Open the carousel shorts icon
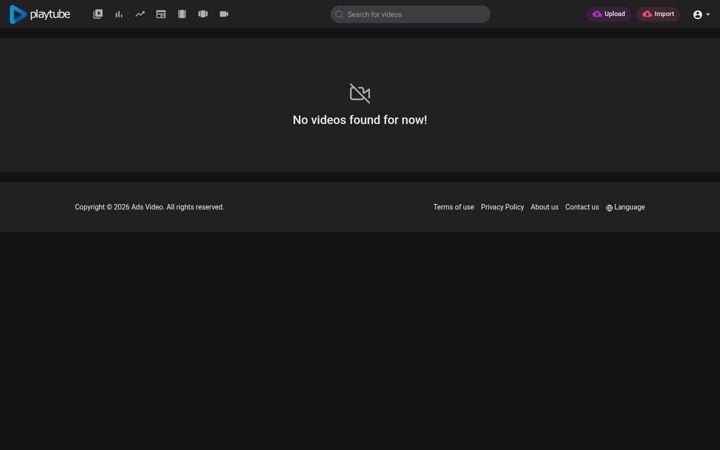Screen dimensions: 720x450 point(203,14)
